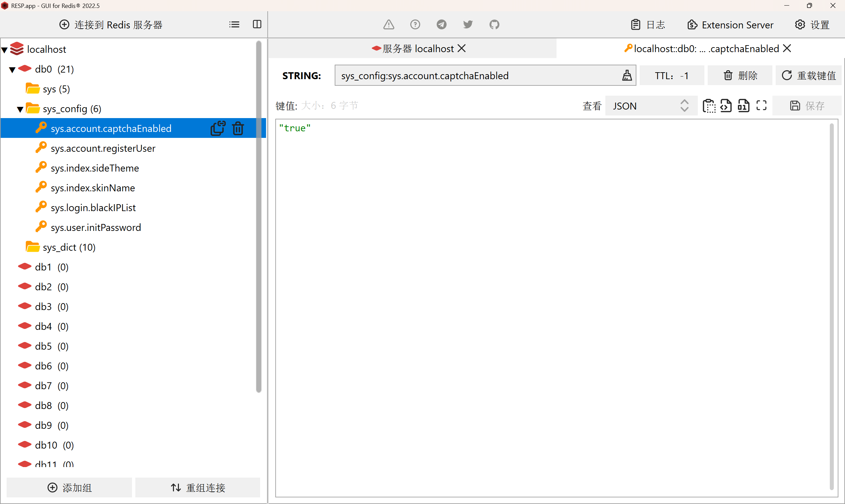Collapse the sys_config folder
This screenshot has height=504, width=845.
tap(20, 109)
